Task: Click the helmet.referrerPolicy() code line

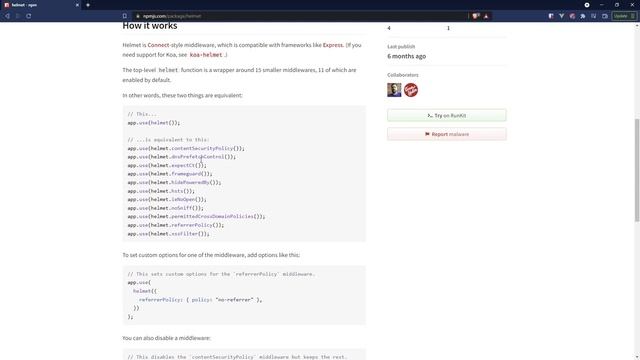Action: click(x=176, y=225)
